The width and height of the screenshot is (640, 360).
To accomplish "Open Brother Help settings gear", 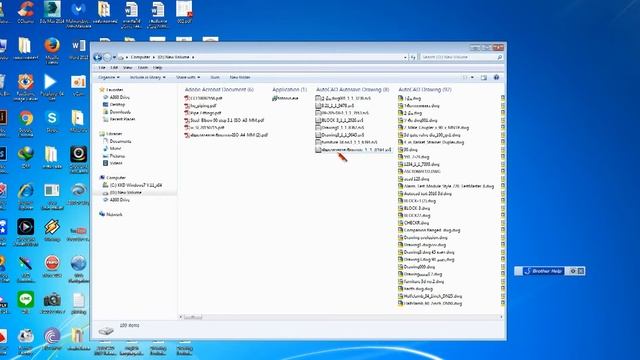I will (x=573, y=271).
